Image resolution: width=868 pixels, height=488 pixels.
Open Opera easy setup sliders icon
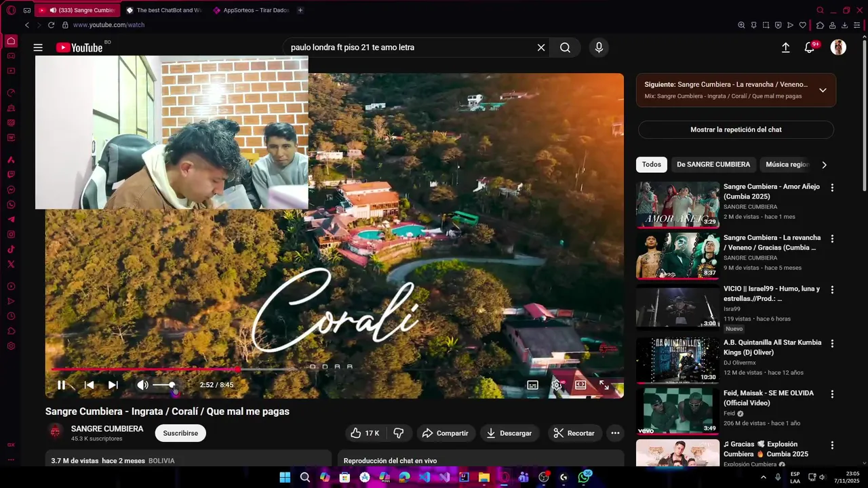[858, 25]
